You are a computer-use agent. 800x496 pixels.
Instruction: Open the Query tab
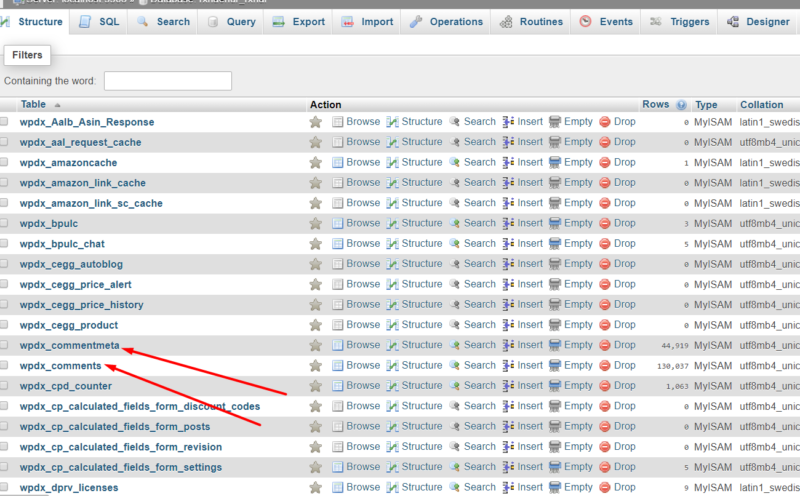point(231,22)
